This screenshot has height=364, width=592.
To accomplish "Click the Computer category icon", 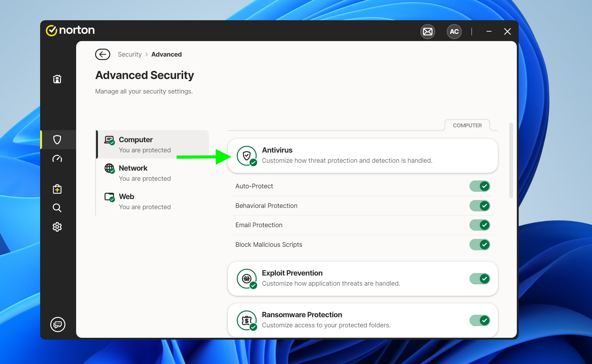I will click(x=110, y=140).
